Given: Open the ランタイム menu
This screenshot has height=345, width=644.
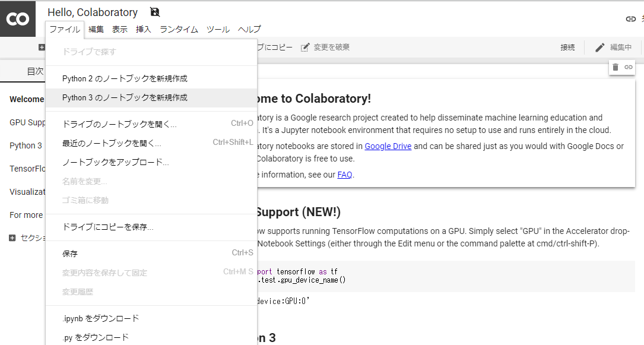Looking at the screenshot, I should pyautogui.click(x=179, y=29).
